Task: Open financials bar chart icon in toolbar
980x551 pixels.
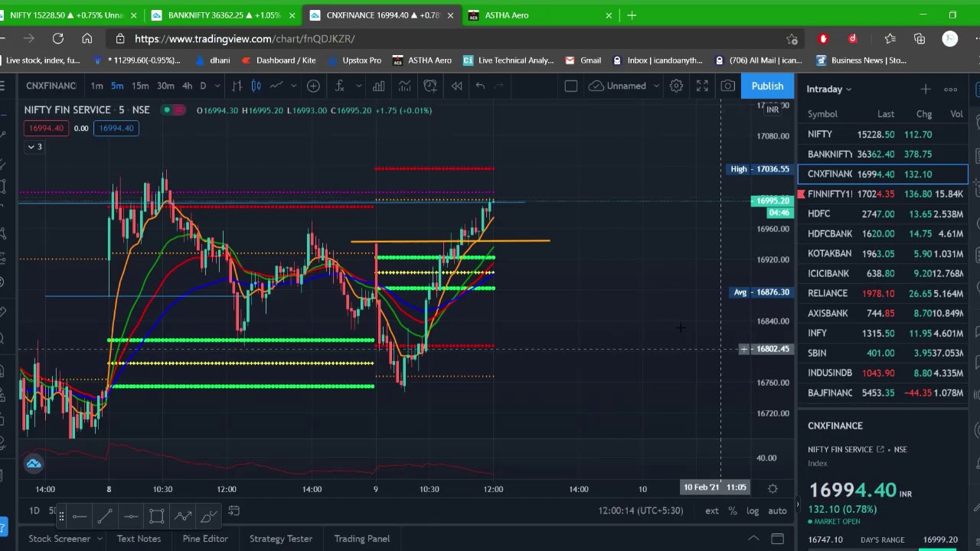Action: coord(378,86)
